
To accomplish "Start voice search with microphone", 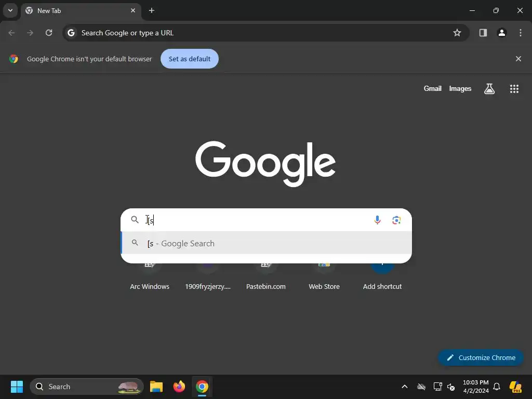I will pyautogui.click(x=377, y=220).
